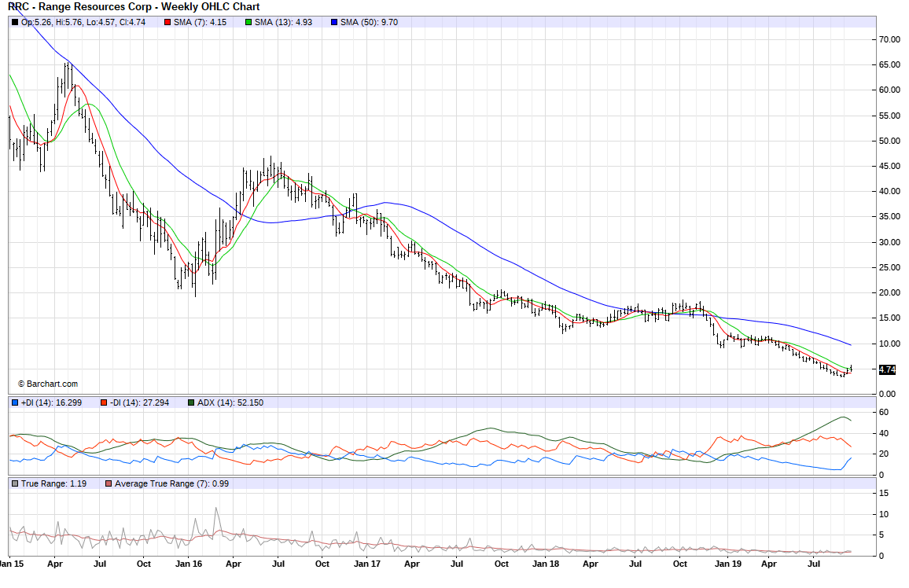Click the pink Average True Range legend swatch
This screenshot has width=909, height=588.
109,483
